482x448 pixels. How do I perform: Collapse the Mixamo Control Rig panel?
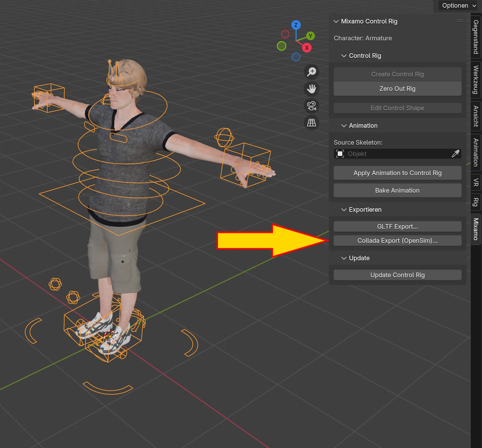click(x=336, y=21)
